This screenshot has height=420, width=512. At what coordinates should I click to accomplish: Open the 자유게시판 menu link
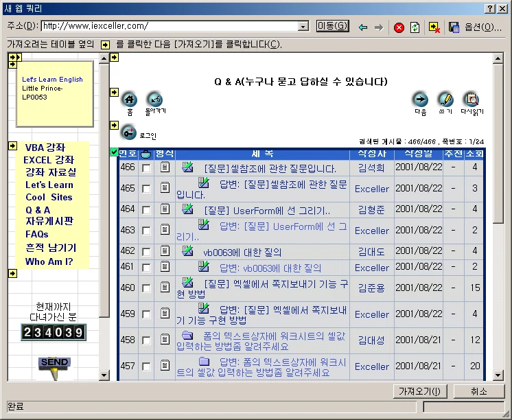click(49, 221)
